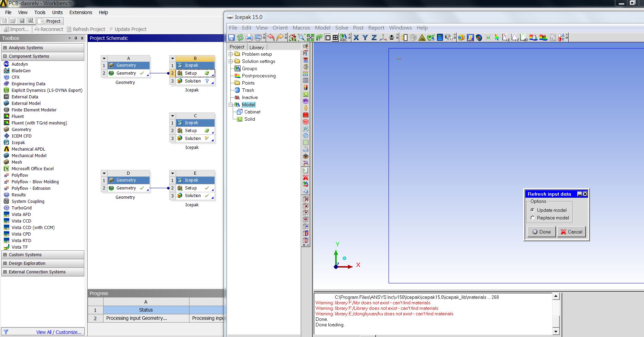The width and height of the screenshot is (644, 337).
Task: Switch to the Library tab in Icepak
Action: click(256, 47)
